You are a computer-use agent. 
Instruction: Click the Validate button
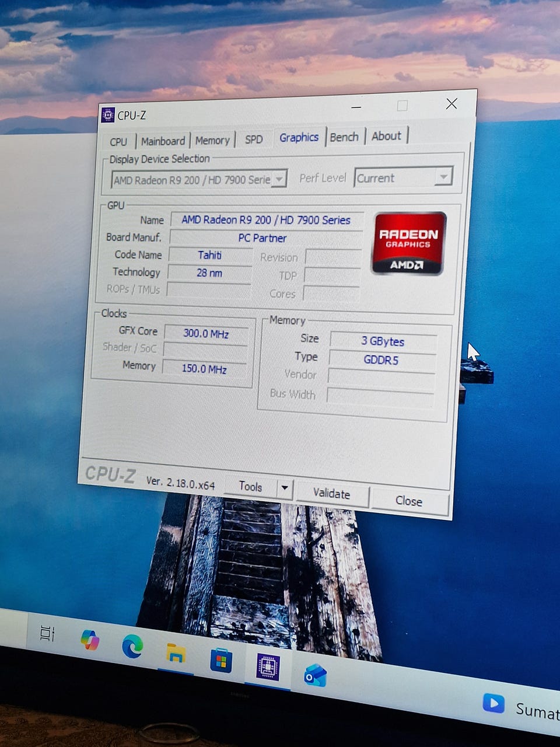(x=331, y=494)
